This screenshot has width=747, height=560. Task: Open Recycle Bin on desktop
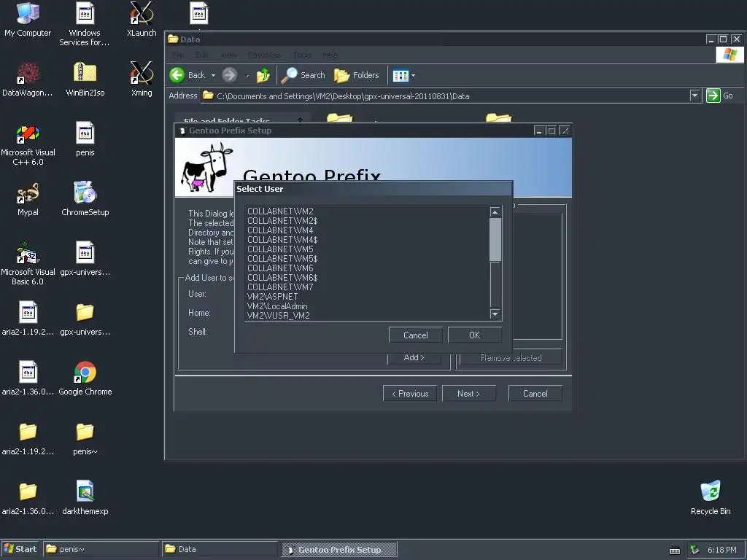711,498
